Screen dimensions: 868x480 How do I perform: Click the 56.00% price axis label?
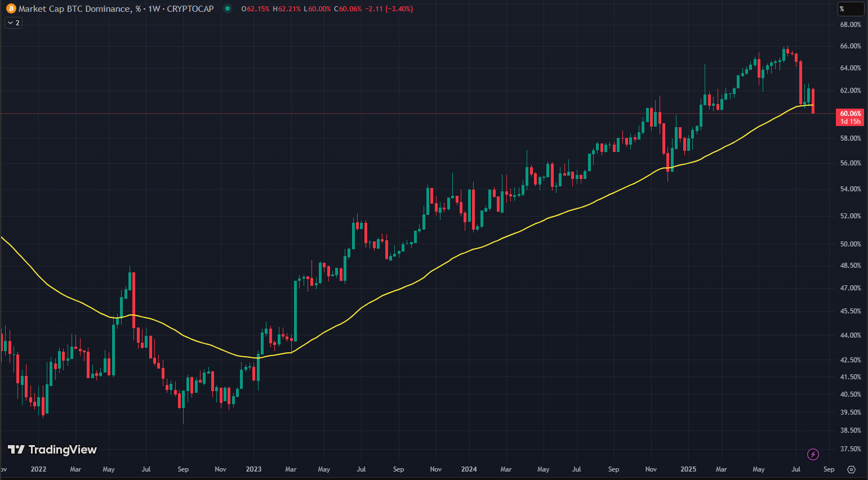(x=851, y=163)
